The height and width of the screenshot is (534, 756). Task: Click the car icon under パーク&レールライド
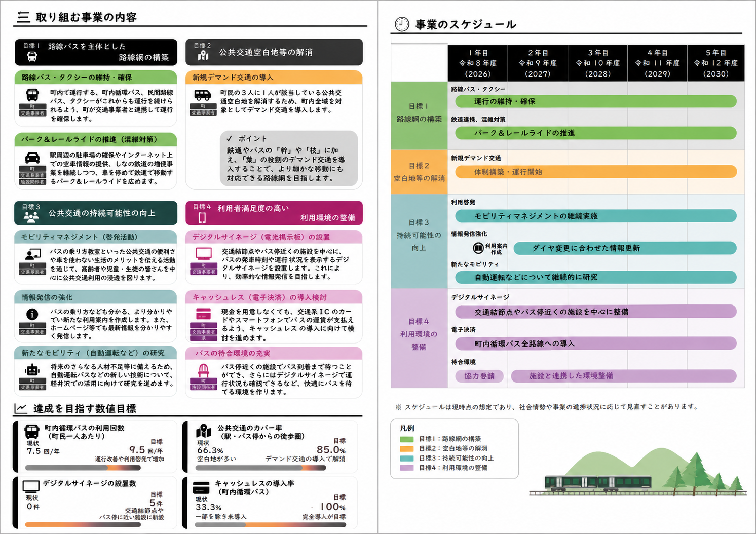pyautogui.click(x=32, y=158)
